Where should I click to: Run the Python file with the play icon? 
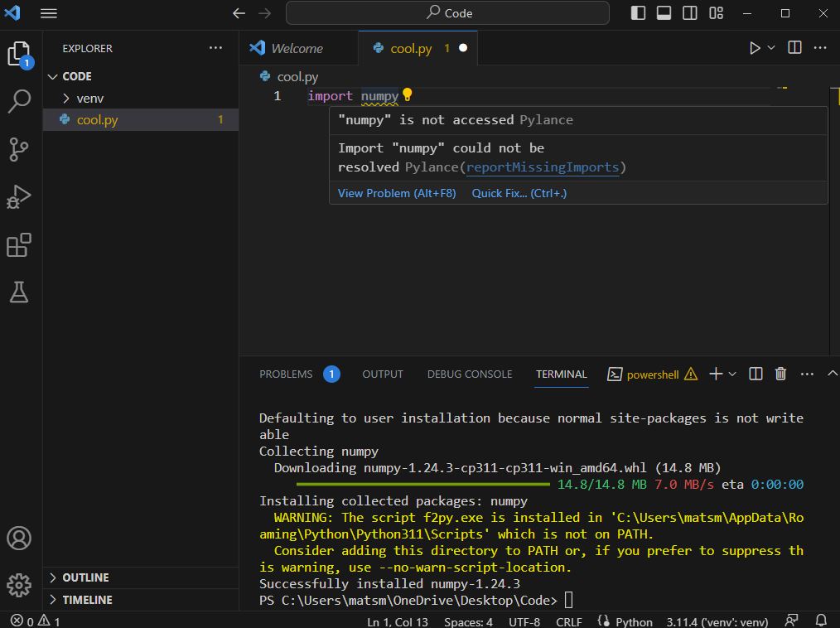755,48
